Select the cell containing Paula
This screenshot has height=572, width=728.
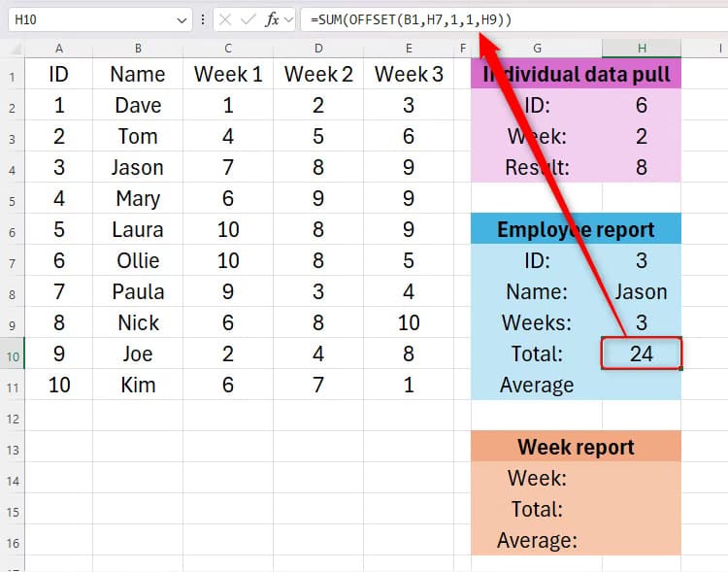point(138,291)
